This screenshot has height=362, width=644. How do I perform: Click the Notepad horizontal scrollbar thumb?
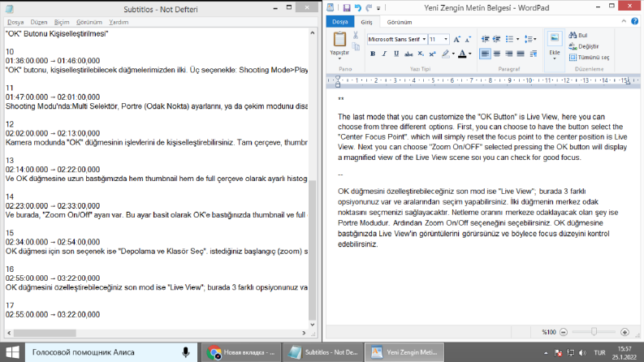(x=45, y=333)
